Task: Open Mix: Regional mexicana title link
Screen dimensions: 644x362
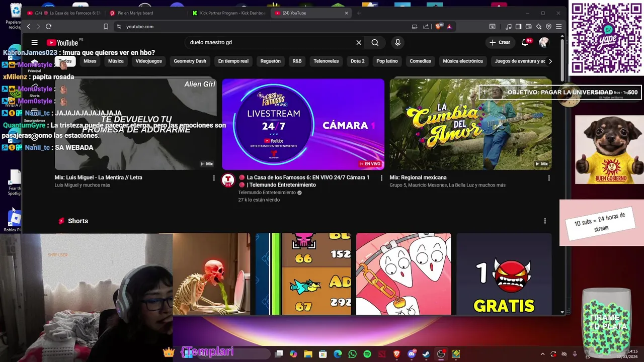Action: coord(418,177)
